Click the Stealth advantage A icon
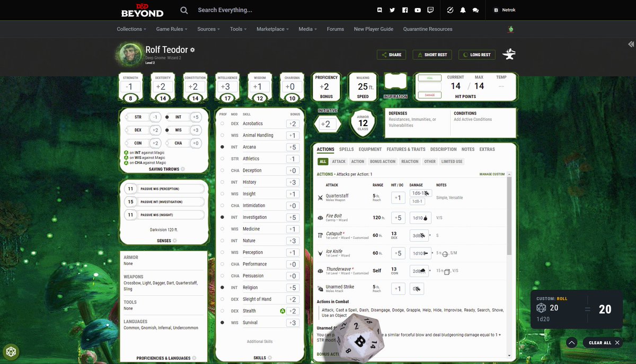Image resolution: width=636 pixels, height=364 pixels. [x=282, y=311]
